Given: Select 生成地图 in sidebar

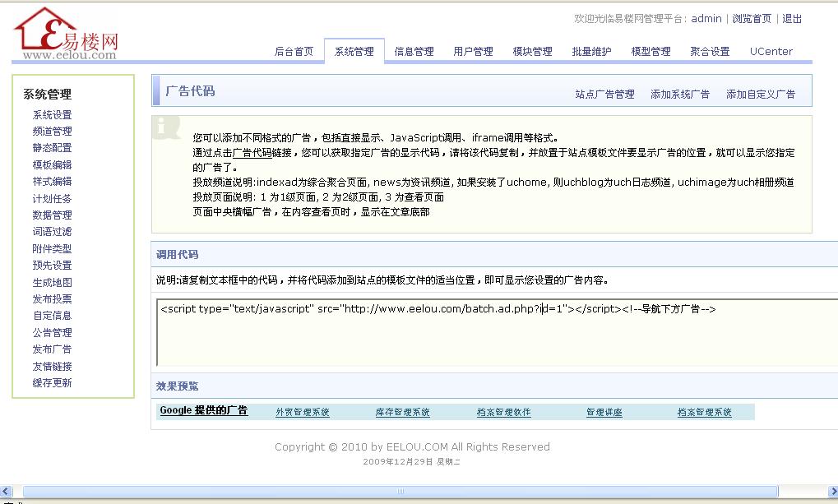Looking at the screenshot, I should [x=52, y=282].
